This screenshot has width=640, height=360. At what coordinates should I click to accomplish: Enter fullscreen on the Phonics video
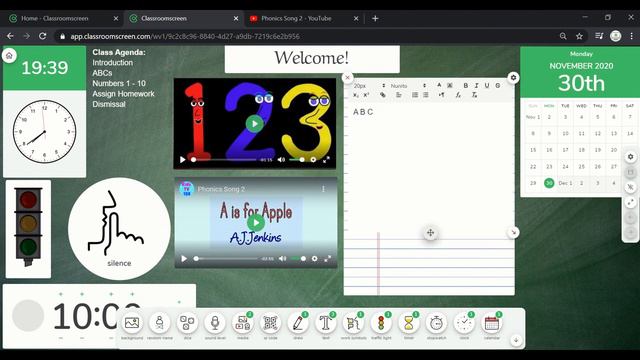pos(327,259)
